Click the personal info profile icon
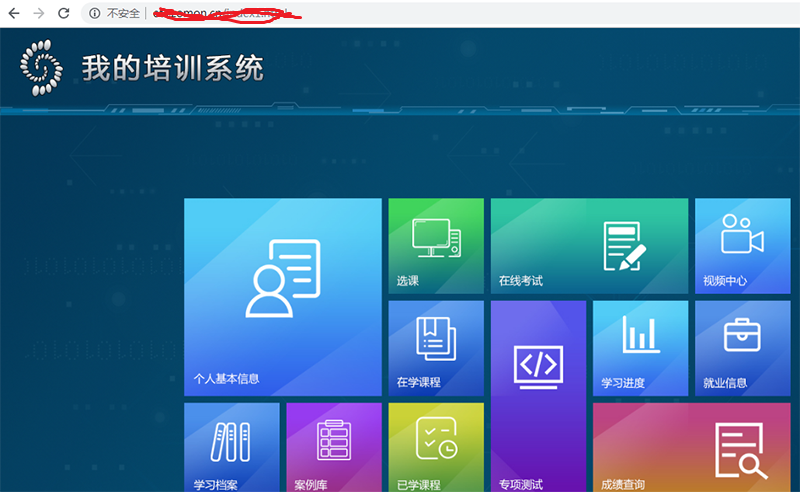The width and height of the screenshot is (800, 492). pos(282,277)
